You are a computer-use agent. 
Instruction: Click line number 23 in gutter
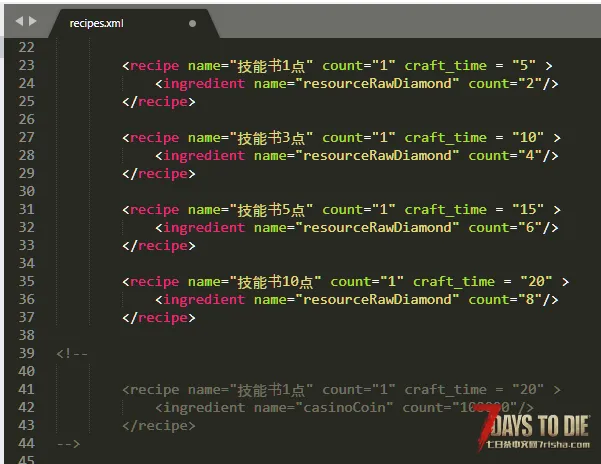click(x=26, y=65)
